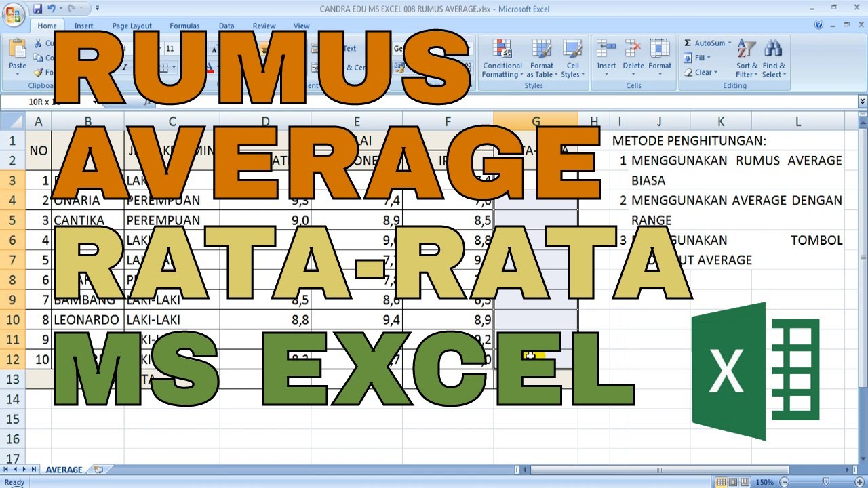The image size is (868, 488).
Task: Go to last sheet navigation arrow
Action: pos(34,470)
